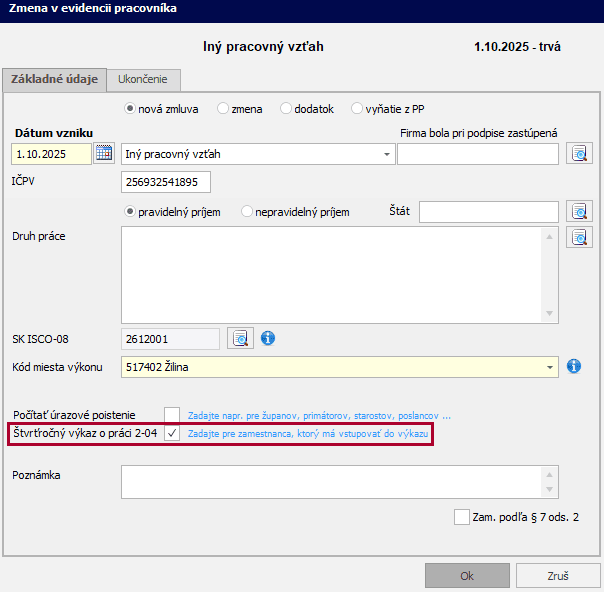Open the SK ISCO-08 code lookup icon
The height and width of the screenshot is (594, 604).
240,338
